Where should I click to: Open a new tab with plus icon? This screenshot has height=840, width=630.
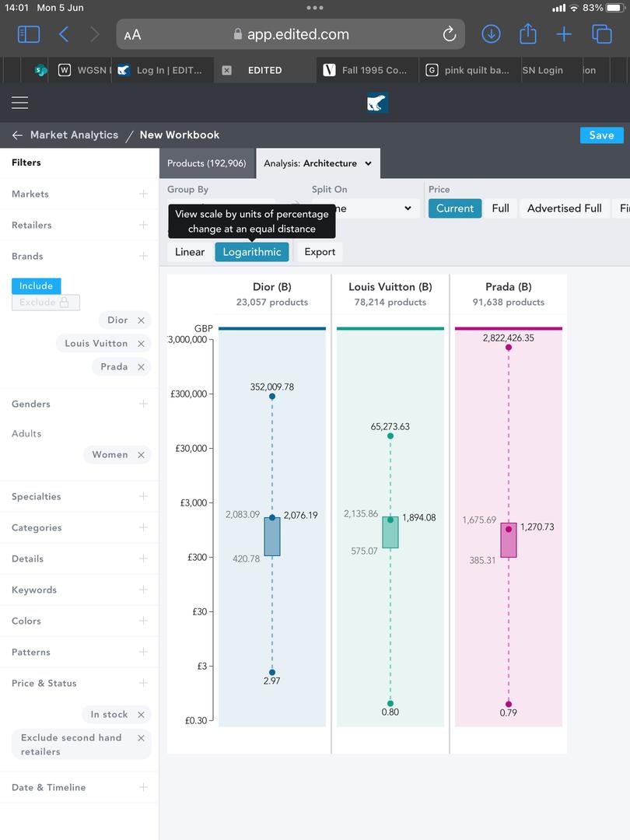pos(564,34)
